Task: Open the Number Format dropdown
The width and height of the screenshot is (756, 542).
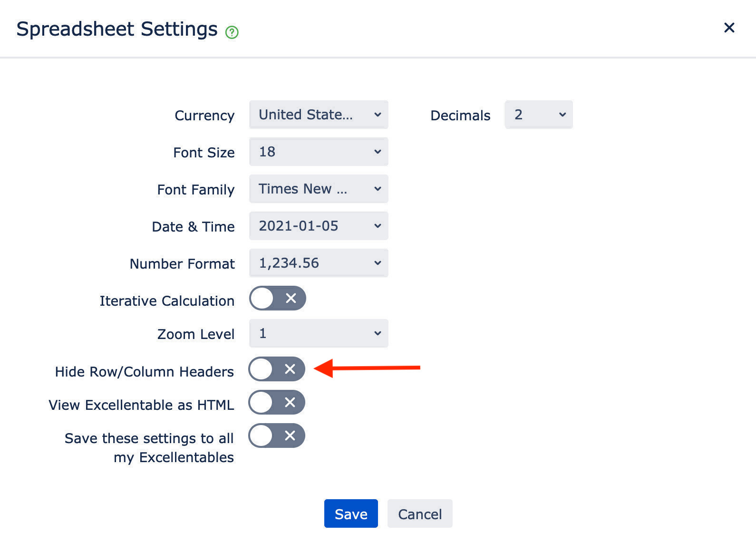Action: pyautogui.click(x=318, y=263)
